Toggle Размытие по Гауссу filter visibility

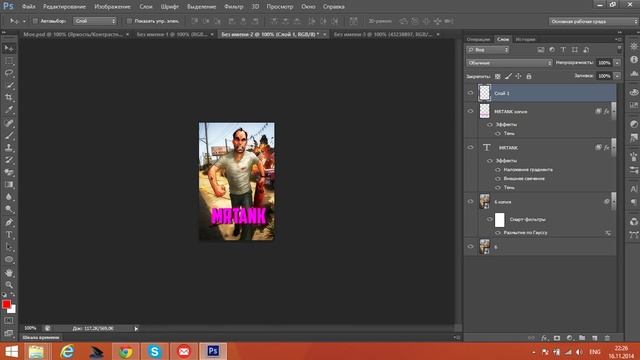click(498, 233)
